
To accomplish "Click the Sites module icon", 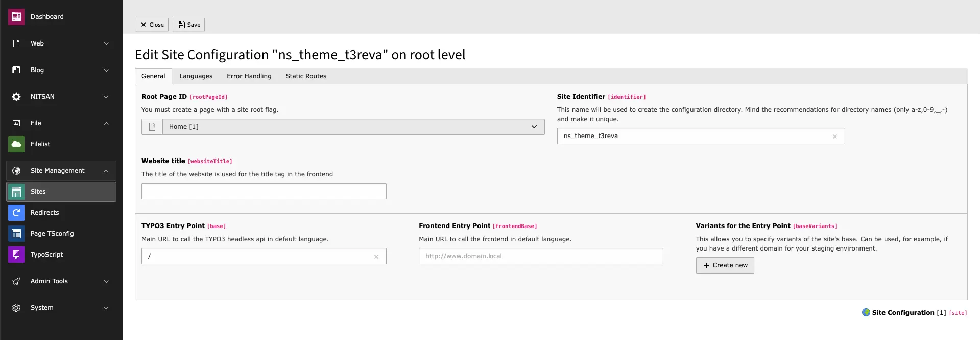I will [x=16, y=192].
